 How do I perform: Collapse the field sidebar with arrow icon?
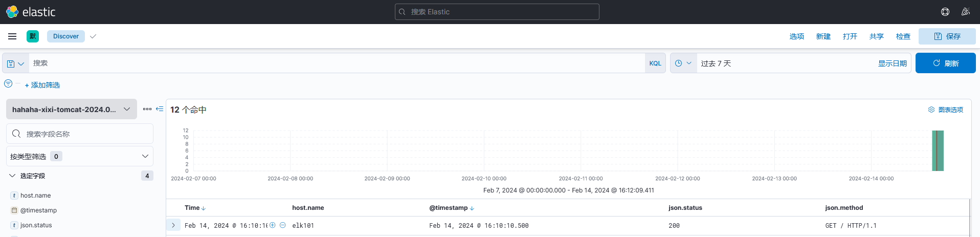pyautogui.click(x=160, y=109)
